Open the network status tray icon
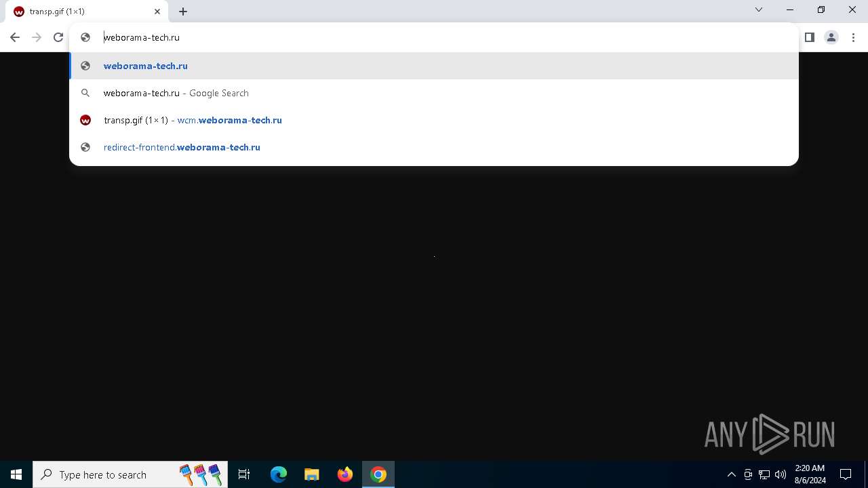868x488 pixels. coord(764,474)
